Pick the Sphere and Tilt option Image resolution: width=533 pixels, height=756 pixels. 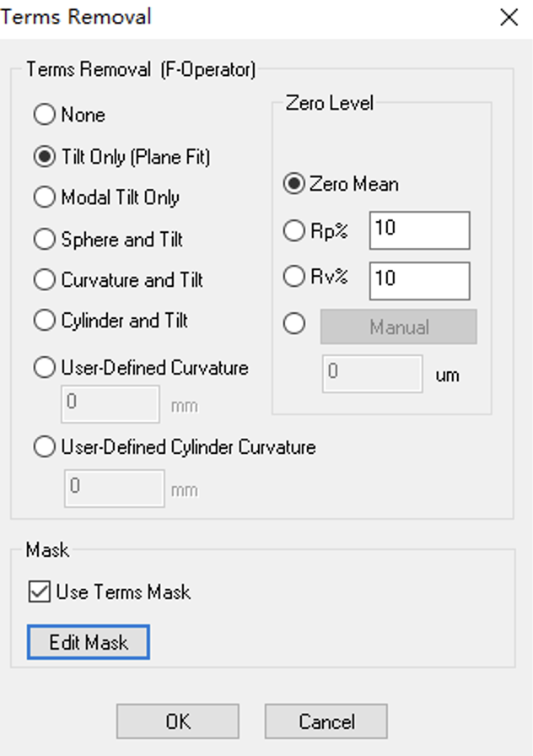coord(45,240)
